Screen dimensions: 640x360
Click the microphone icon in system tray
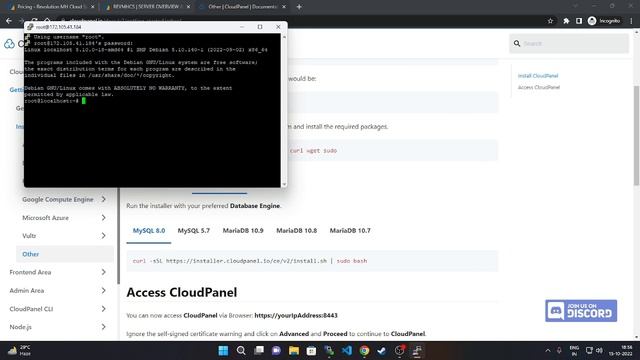[559, 351]
